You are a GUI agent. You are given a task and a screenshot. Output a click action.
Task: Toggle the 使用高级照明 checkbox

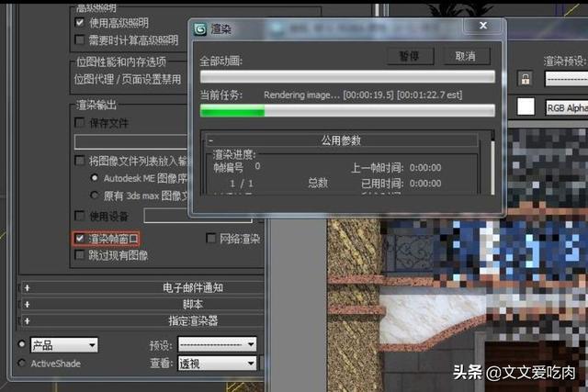[x=80, y=21]
